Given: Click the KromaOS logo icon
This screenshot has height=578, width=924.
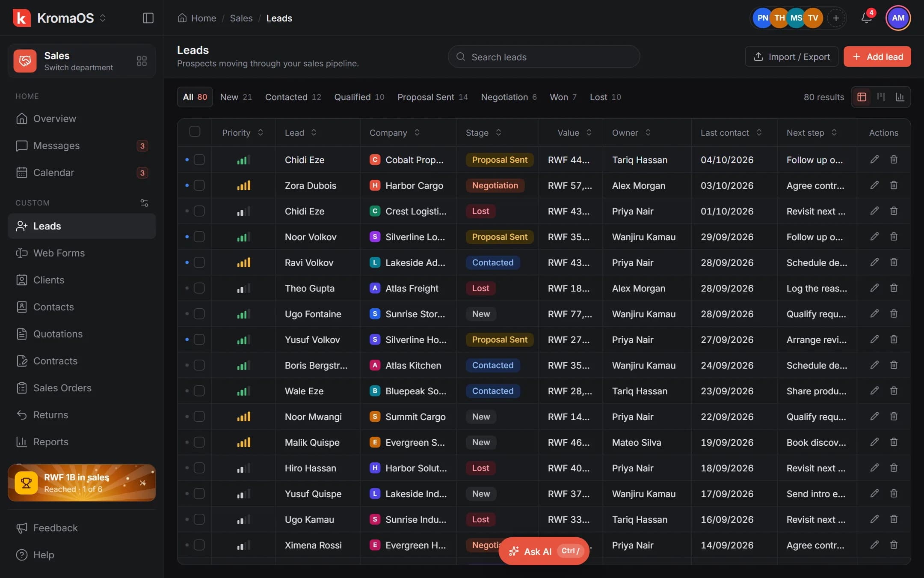Looking at the screenshot, I should coord(21,18).
